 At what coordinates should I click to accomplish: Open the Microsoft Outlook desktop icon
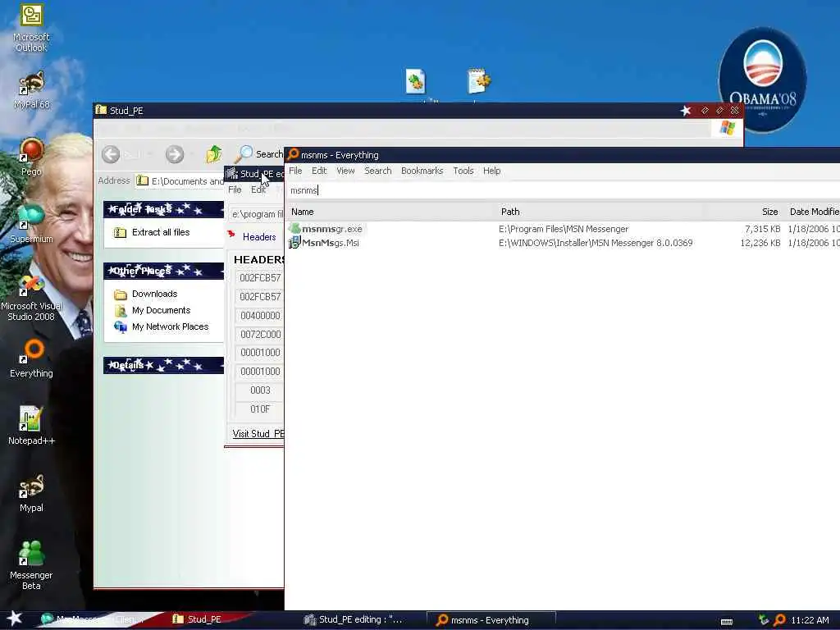click(x=31, y=28)
